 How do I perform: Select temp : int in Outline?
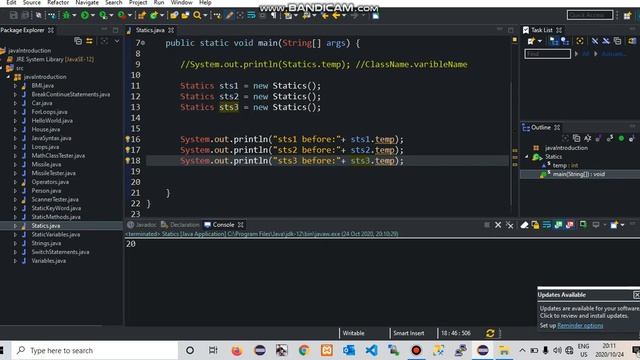coord(565,165)
